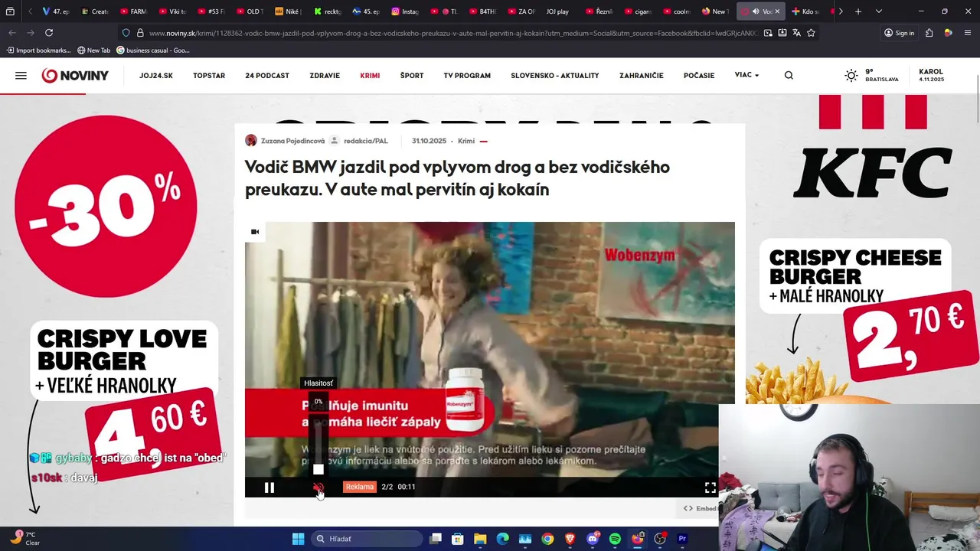Expand the list all tabs chevron
The image size is (980, 551).
tap(878, 11)
